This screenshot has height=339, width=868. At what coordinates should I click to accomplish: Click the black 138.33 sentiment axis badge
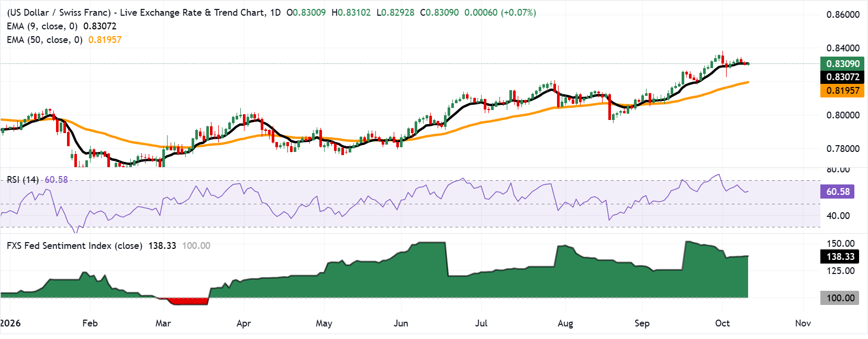(x=840, y=257)
